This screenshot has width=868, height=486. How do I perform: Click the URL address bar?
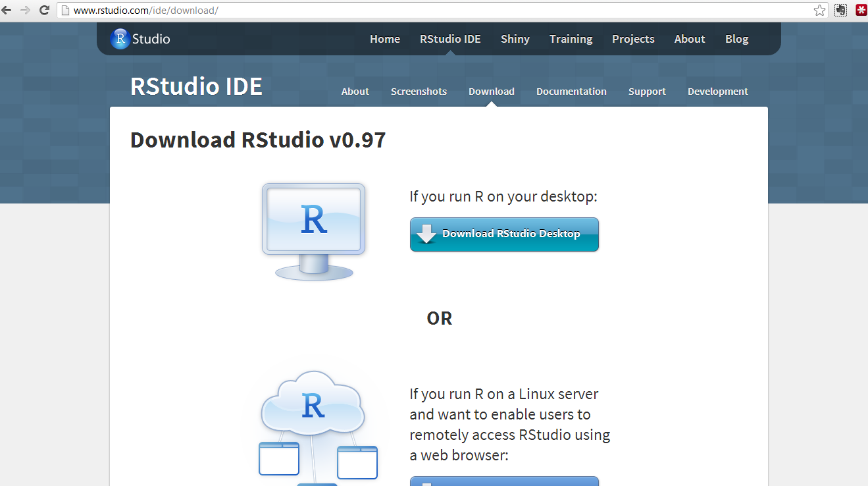(x=434, y=11)
